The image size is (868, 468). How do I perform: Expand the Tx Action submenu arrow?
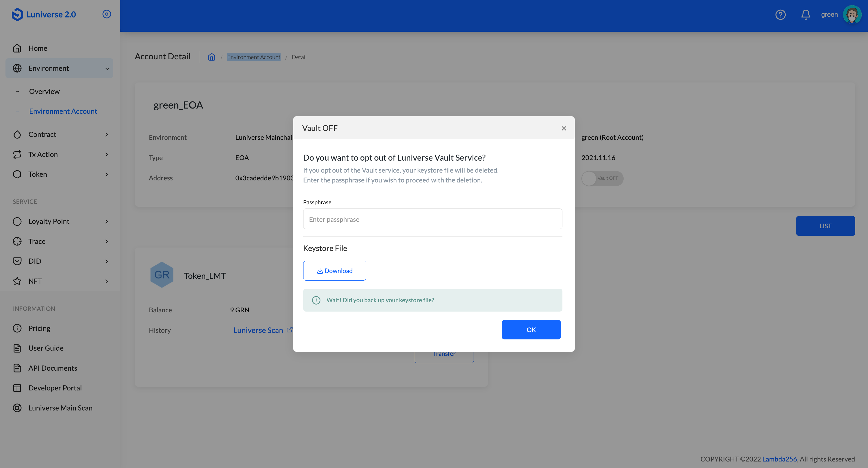point(107,154)
